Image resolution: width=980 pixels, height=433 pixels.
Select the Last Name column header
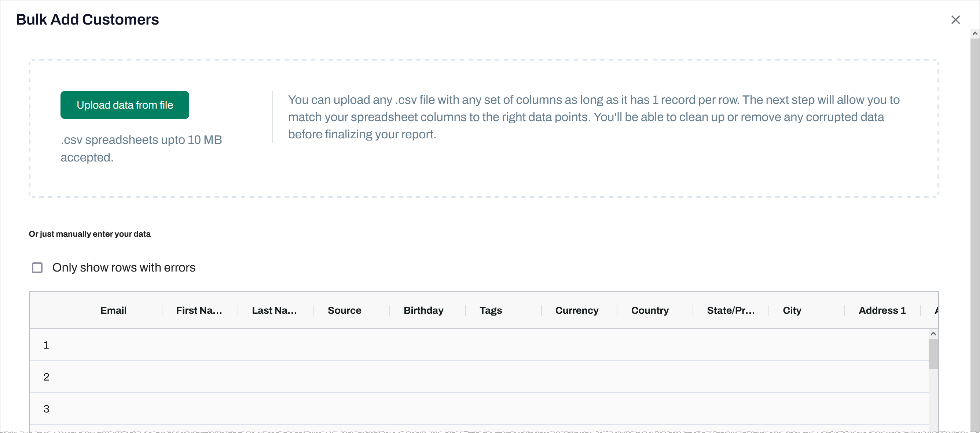tap(275, 310)
